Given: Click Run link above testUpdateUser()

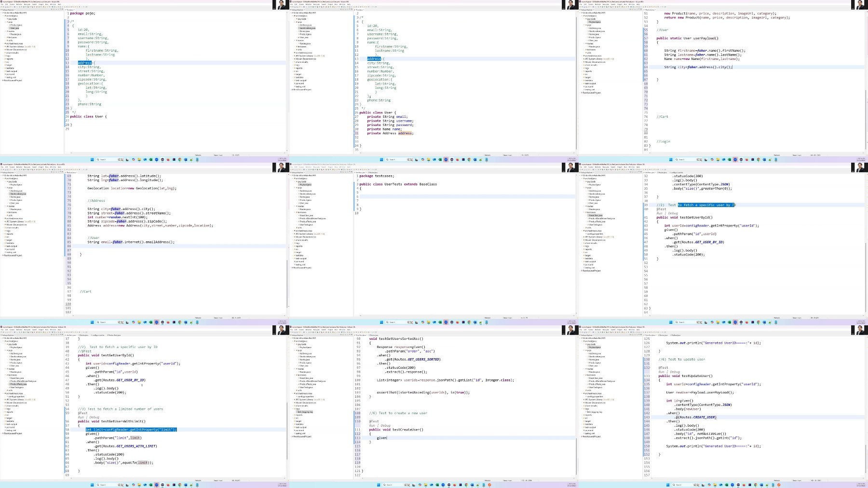Looking at the screenshot, I should pos(661,372).
